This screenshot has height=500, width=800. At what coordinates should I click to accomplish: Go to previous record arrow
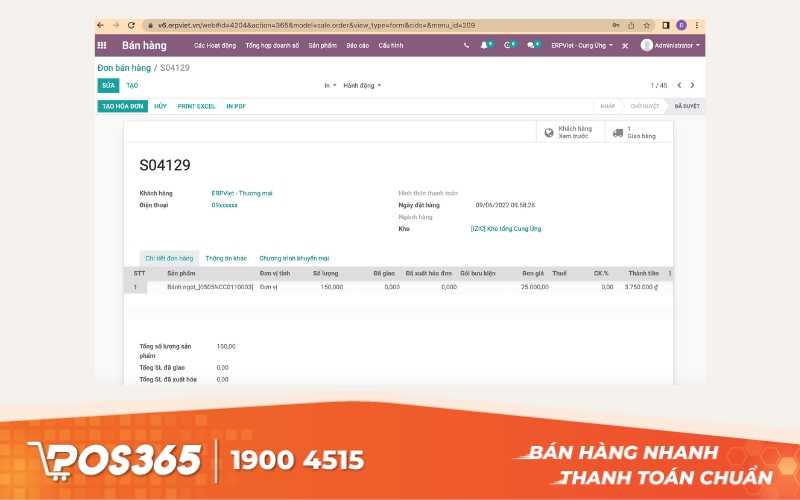(x=679, y=85)
